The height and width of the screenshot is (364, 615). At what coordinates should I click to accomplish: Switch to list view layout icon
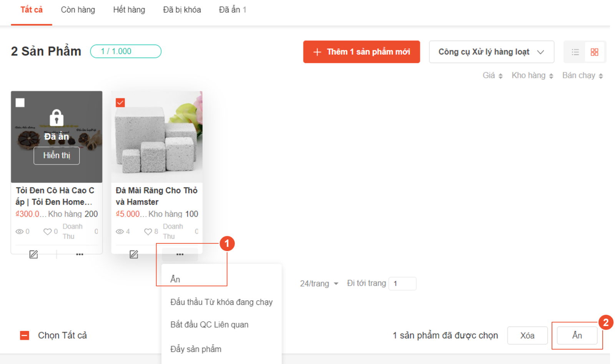(575, 52)
